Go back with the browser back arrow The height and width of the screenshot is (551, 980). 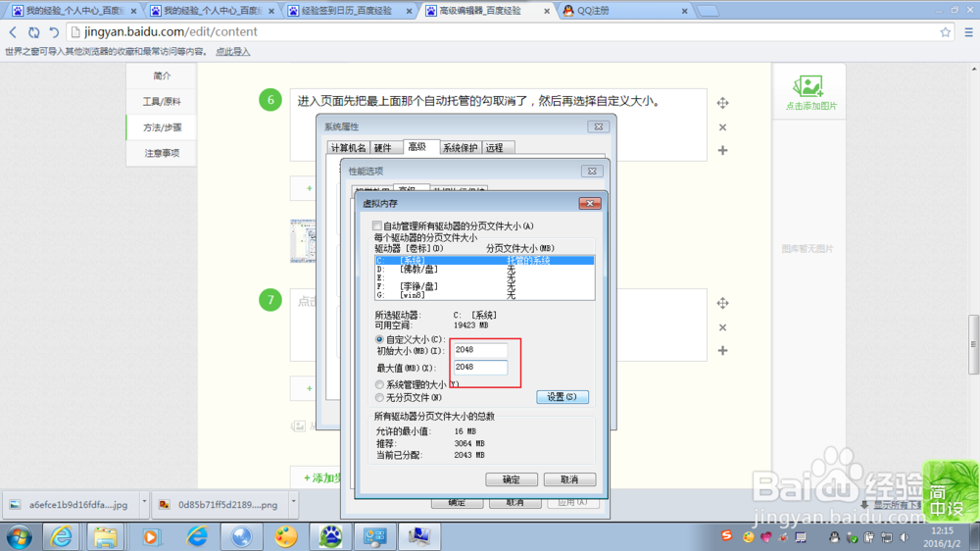(13, 32)
